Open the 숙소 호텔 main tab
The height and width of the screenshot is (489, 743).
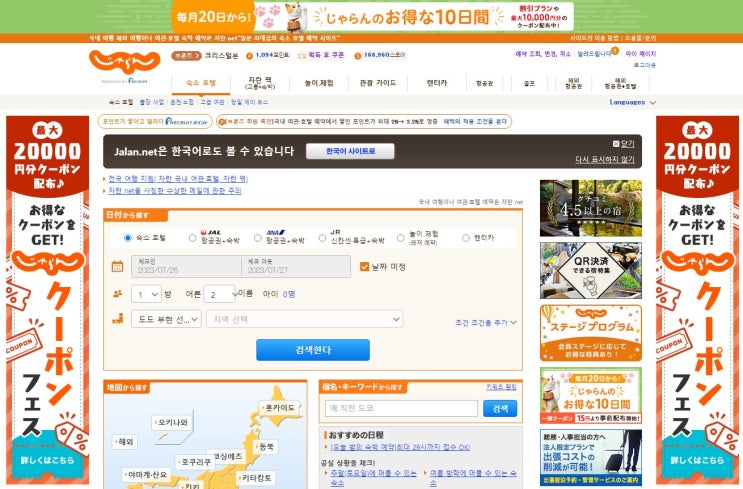[201, 83]
